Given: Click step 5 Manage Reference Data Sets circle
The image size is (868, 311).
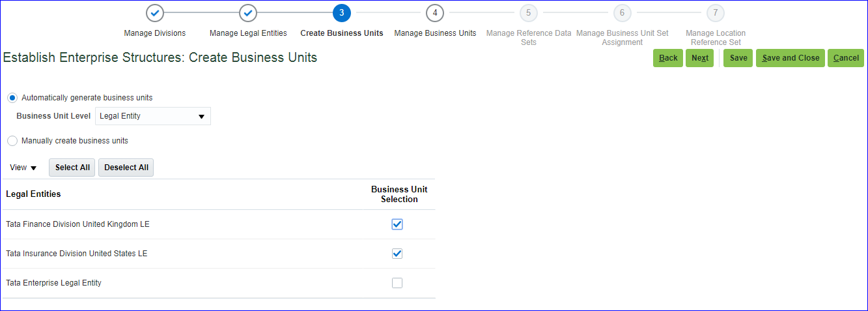Looking at the screenshot, I should (x=529, y=13).
